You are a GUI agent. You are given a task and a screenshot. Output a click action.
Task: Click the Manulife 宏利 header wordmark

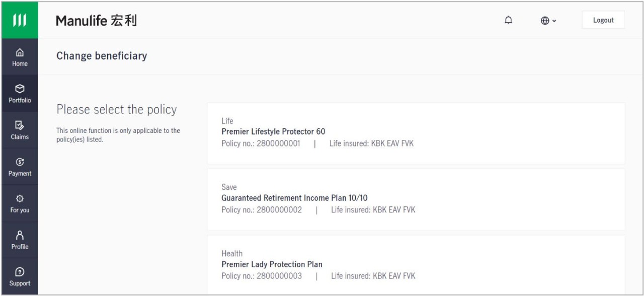(x=96, y=21)
